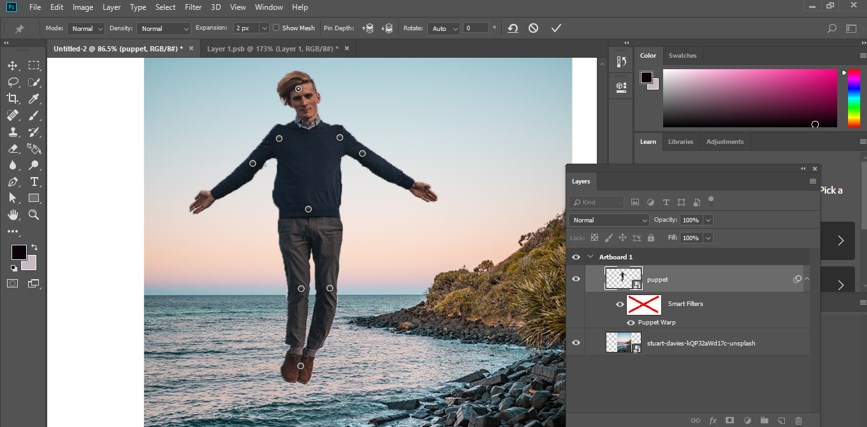Open the Density dropdown
This screenshot has height=427, width=867.
(x=163, y=28)
